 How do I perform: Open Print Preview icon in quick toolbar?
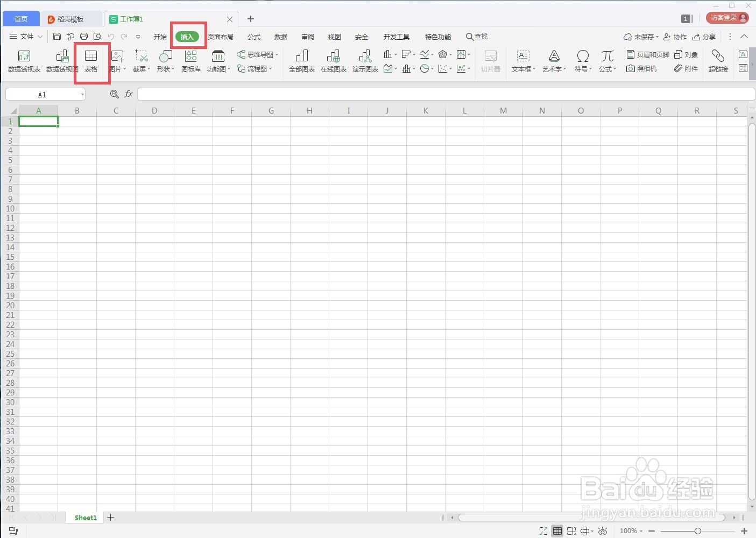[x=97, y=37]
